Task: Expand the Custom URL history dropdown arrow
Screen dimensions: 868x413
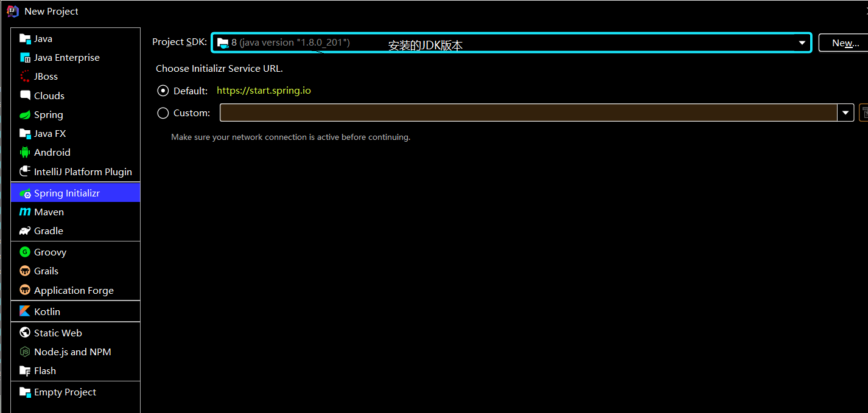Action: point(846,113)
